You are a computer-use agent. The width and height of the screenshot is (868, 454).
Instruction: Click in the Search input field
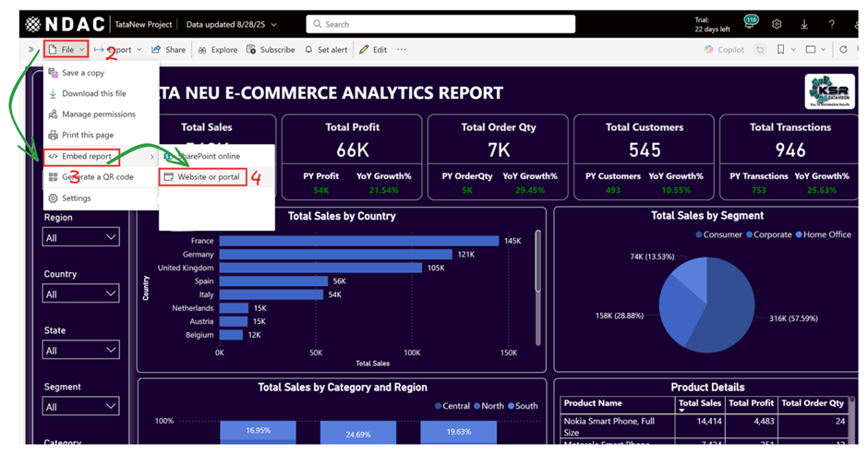440,24
